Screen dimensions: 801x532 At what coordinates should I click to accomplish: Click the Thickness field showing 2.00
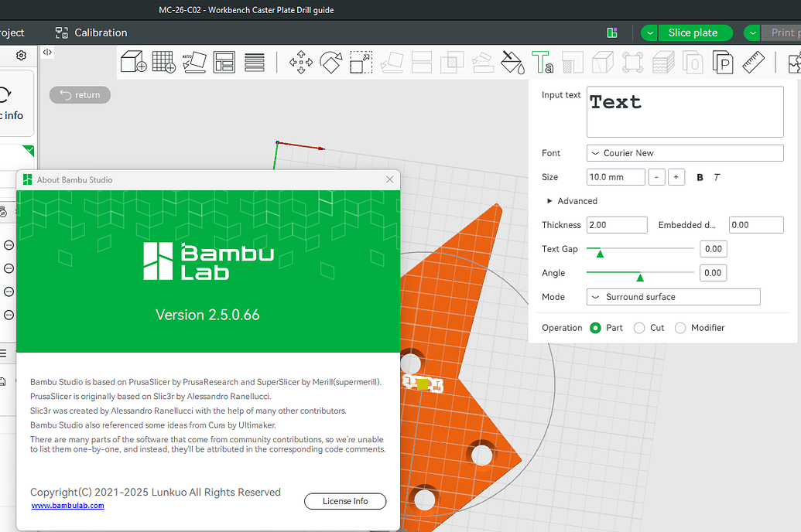(617, 225)
